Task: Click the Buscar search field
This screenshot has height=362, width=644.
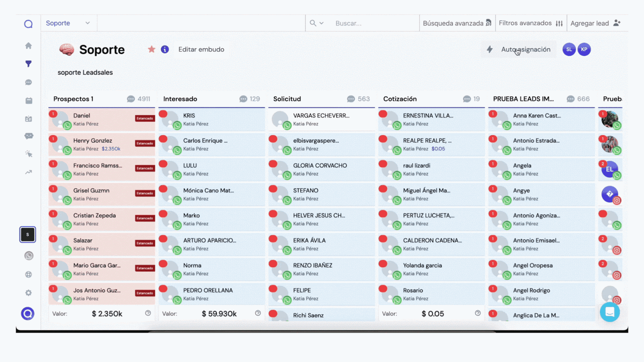Action: (375, 23)
